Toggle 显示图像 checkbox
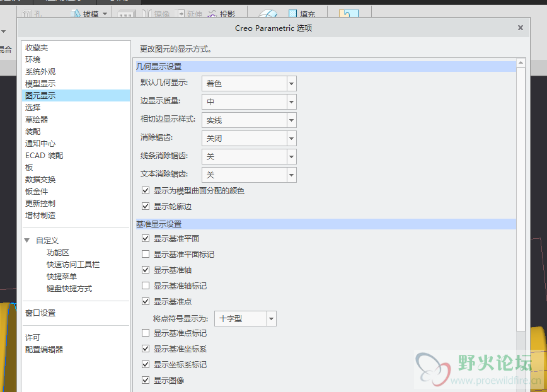 pos(146,380)
